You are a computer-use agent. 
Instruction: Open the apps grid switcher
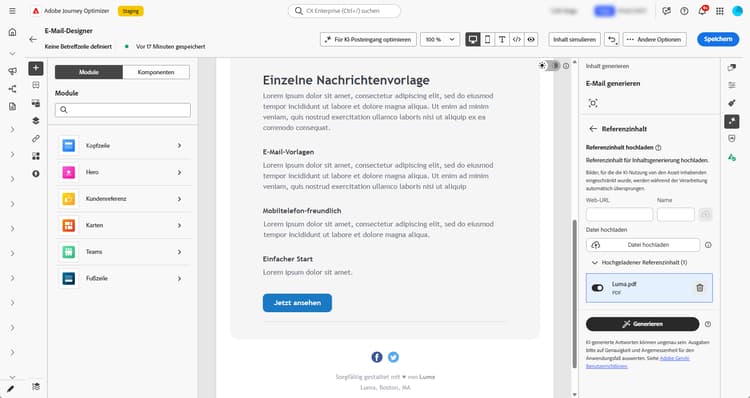point(719,11)
